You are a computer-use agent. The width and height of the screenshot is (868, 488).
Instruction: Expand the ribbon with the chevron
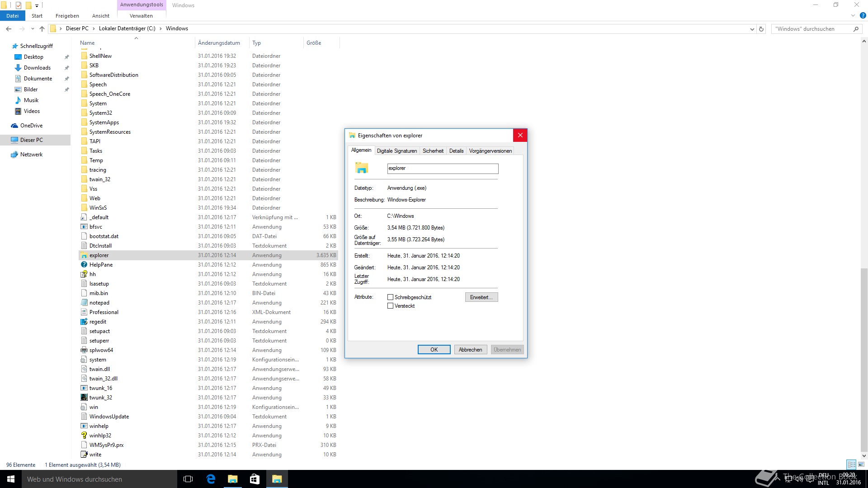click(x=853, y=15)
